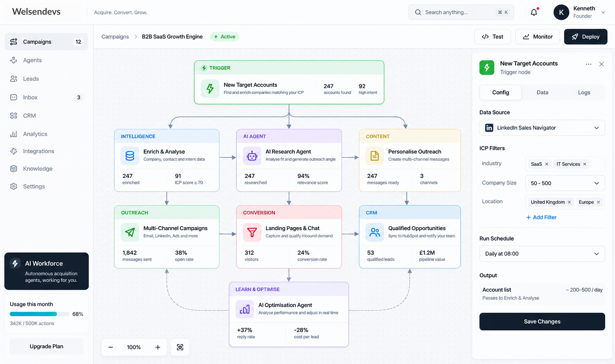The width and height of the screenshot is (615, 364).
Task: Click the Upgrade Plan button
Action: 46,346
